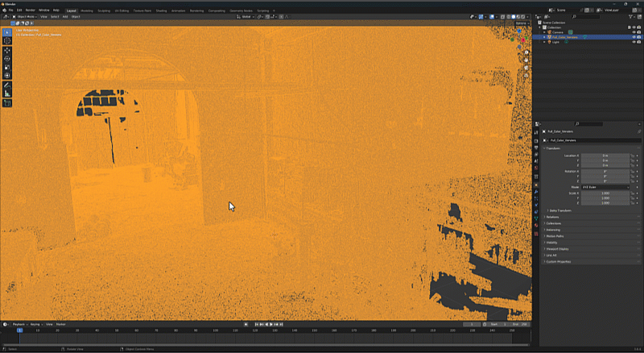Select the Move tool

tap(7, 51)
